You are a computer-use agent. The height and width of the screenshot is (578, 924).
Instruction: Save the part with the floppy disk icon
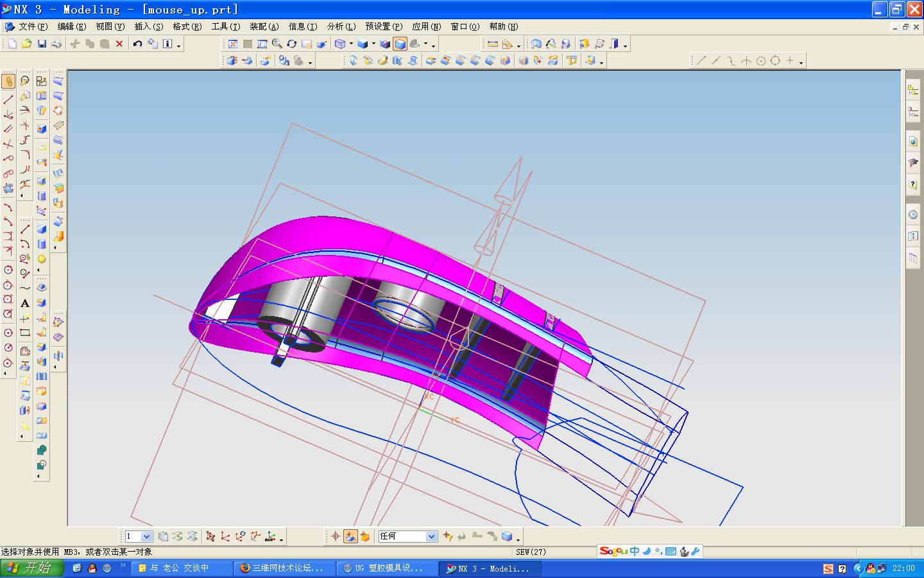point(42,44)
